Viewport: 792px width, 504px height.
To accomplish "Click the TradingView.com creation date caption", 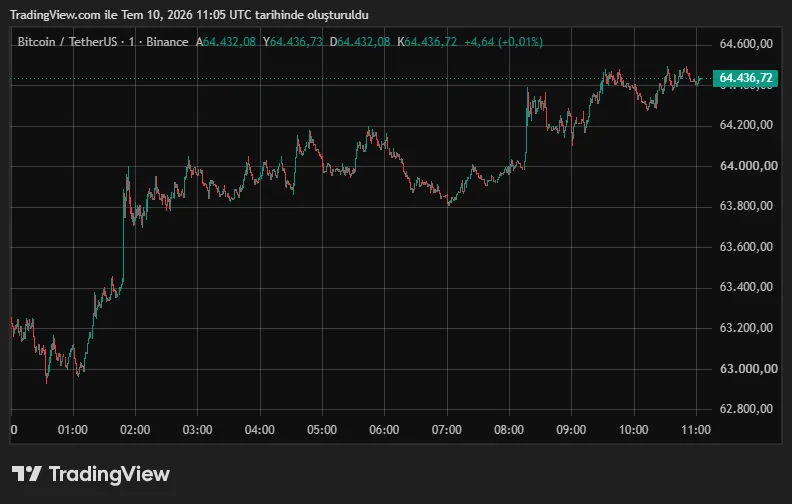I will 189,15.
